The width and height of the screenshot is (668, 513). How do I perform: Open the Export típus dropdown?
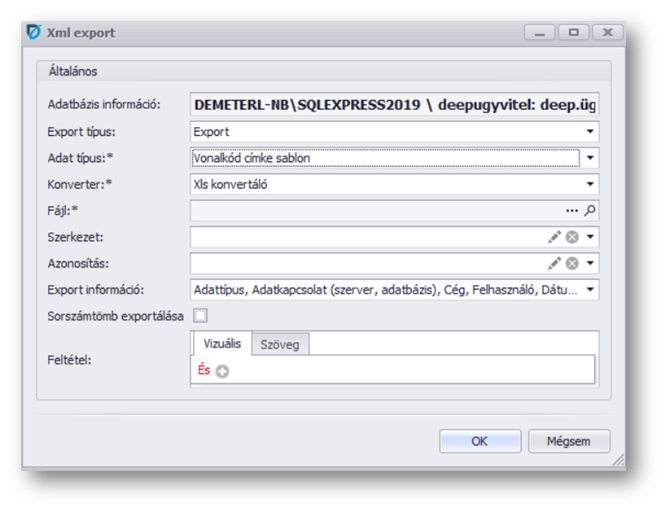point(590,132)
